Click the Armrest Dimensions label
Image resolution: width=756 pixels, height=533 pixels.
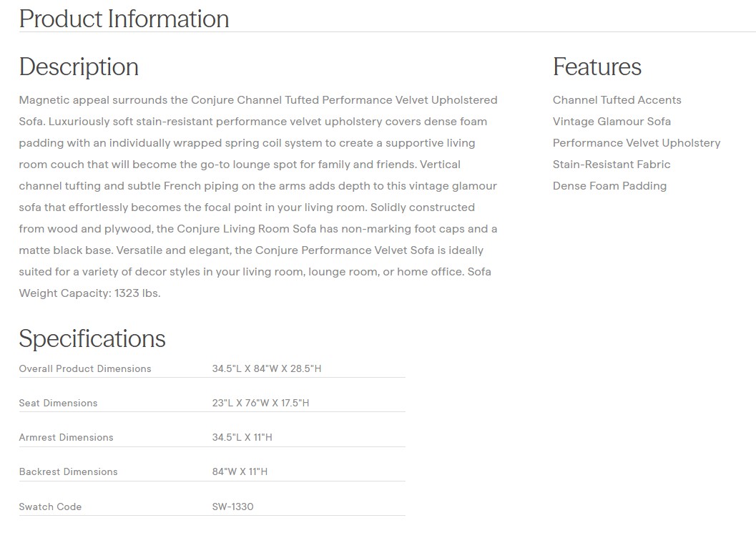tap(66, 437)
